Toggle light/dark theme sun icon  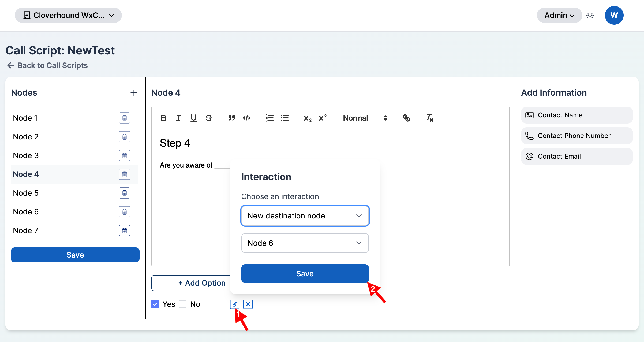[x=590, y=15]
